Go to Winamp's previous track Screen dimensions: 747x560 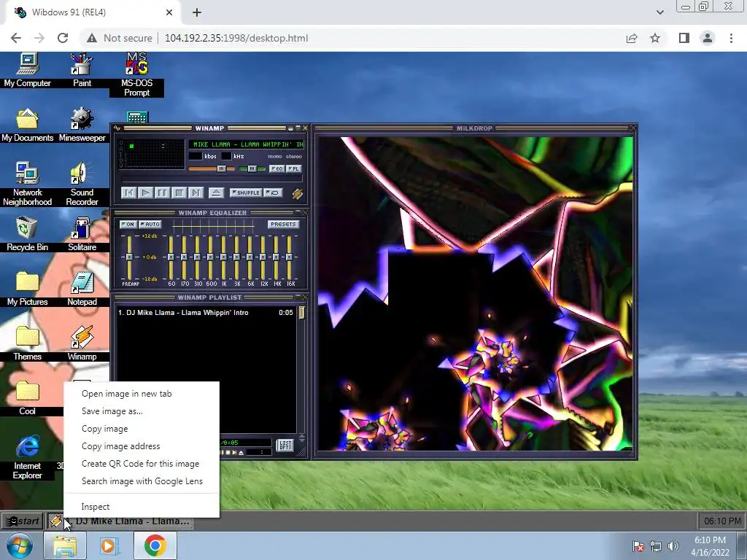128,192
